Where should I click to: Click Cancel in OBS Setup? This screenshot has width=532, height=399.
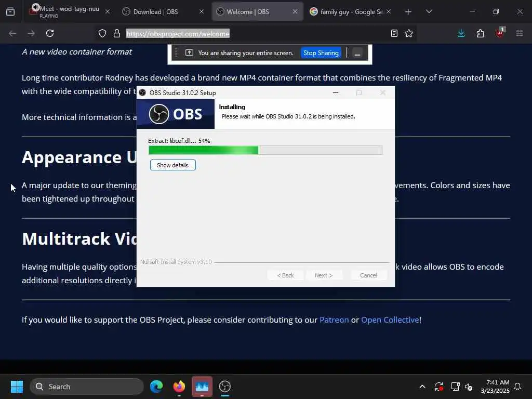coord(368,275)
